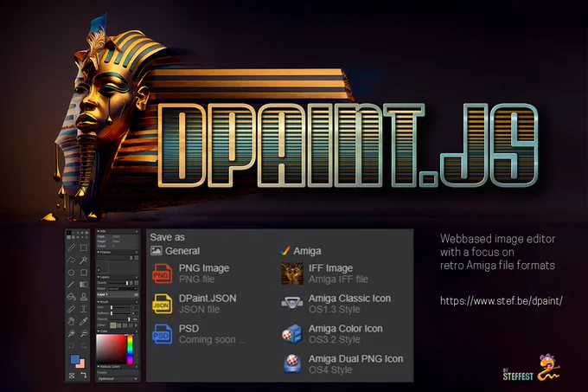Toggle visibility eye of Layer 1
Viewport: 588px width, 392px height.
click(x=136, y=295)
